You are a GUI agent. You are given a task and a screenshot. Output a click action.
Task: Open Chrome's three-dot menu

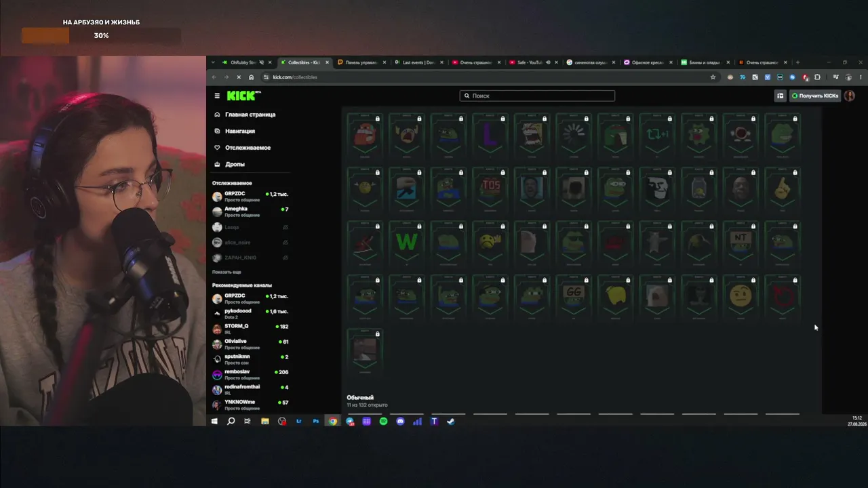(861, 77)
